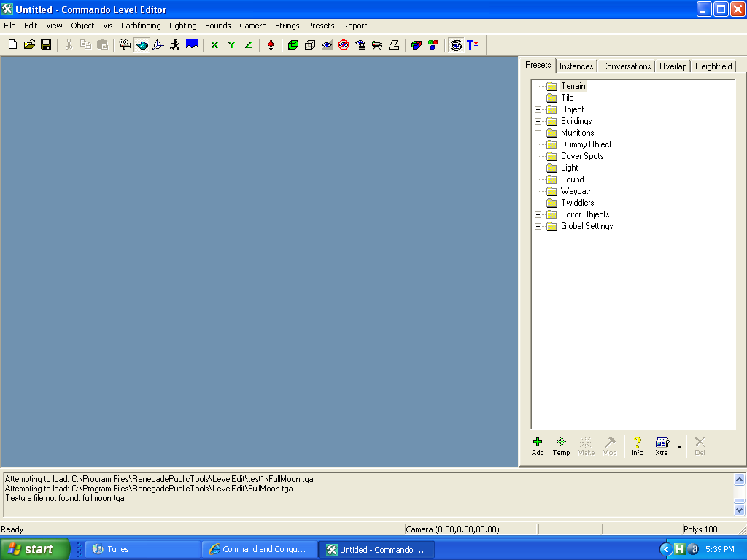The height and width of the screenshot is (560, 747).
Task: Toggle the Z axis restriction
Action: click(248, 44)
